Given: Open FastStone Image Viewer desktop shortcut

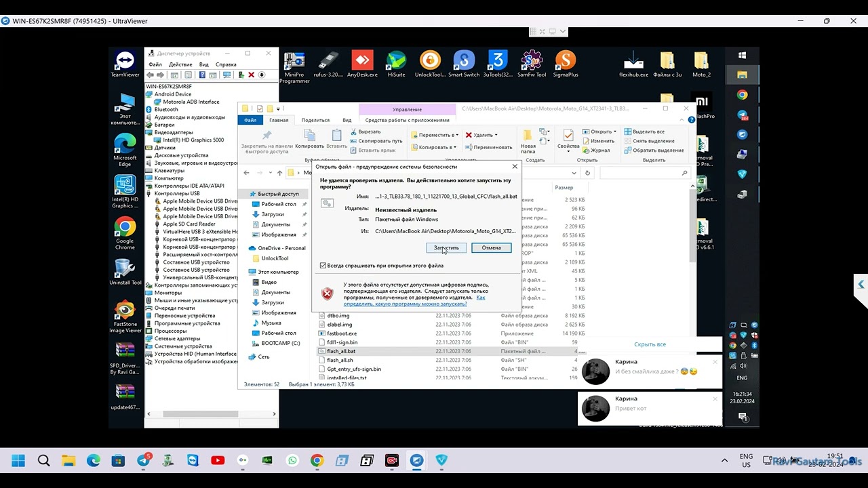Looking at the screenshot, I should click(125, 317).
